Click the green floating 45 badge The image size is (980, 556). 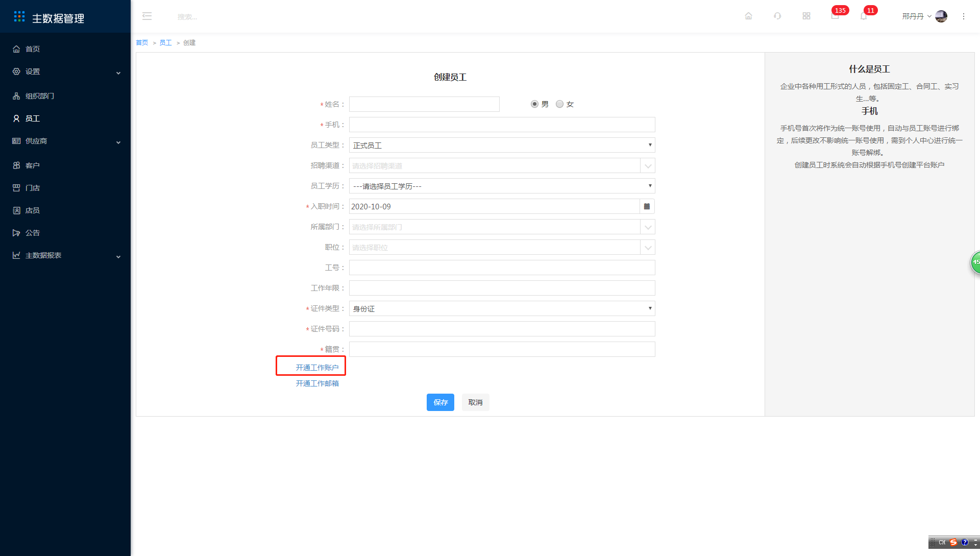[x=975, y=262]
